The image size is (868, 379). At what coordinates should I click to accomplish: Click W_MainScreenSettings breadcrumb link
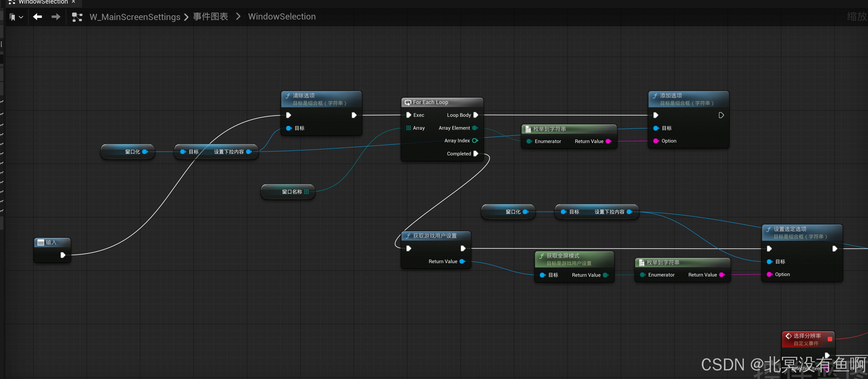coord(135,17)
